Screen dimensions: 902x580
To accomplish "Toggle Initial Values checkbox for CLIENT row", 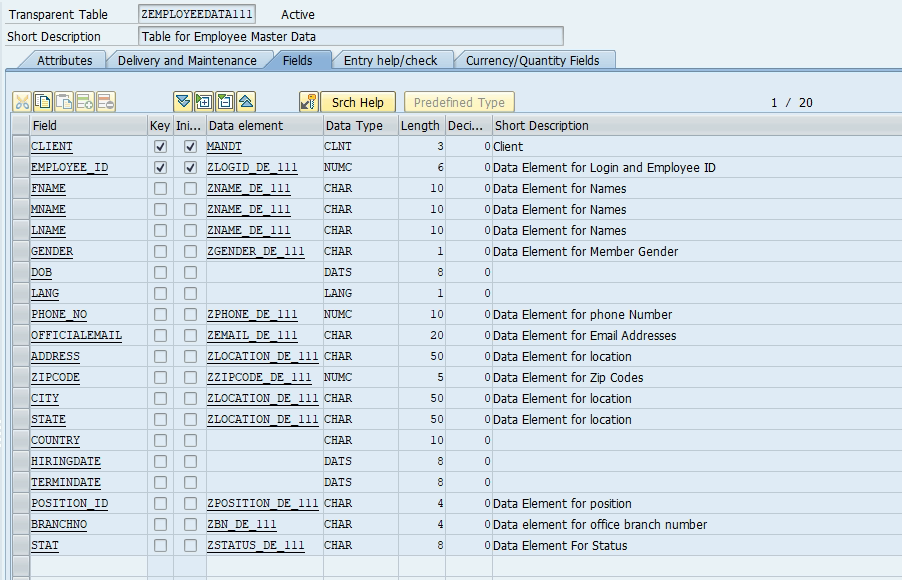I will 190,147.
